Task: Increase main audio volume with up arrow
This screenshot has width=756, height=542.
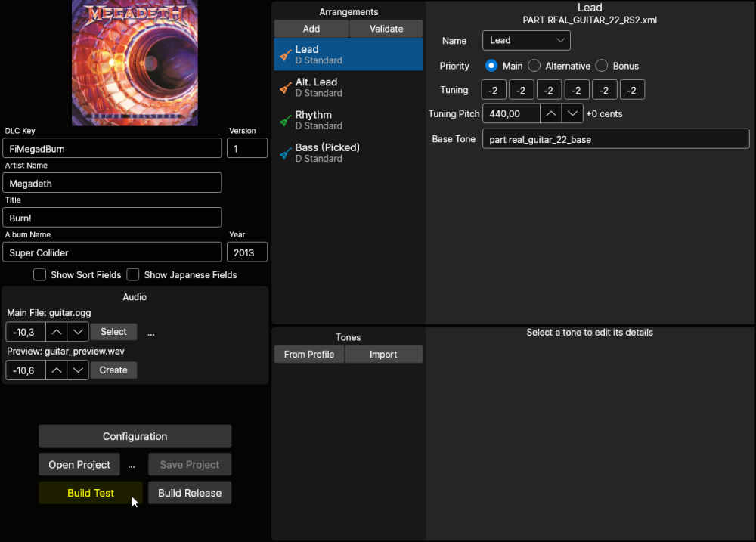Action: [57, 332]
